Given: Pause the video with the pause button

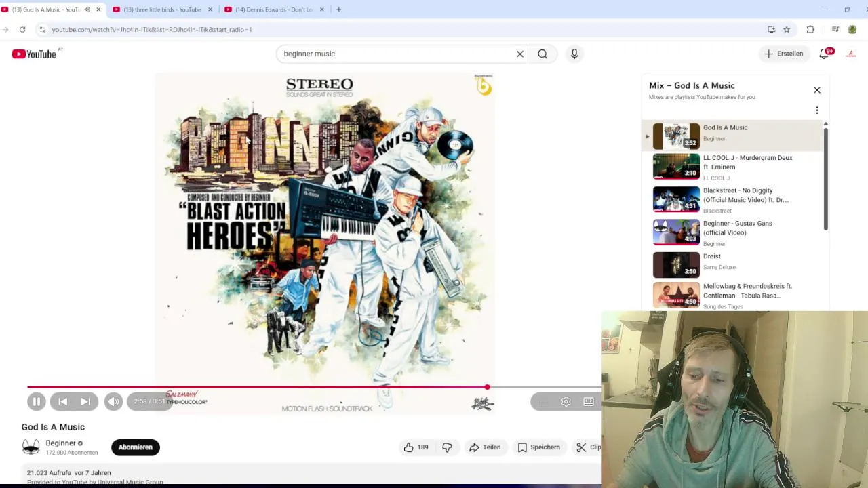Looking at the screenshot, I should [37, 401].
